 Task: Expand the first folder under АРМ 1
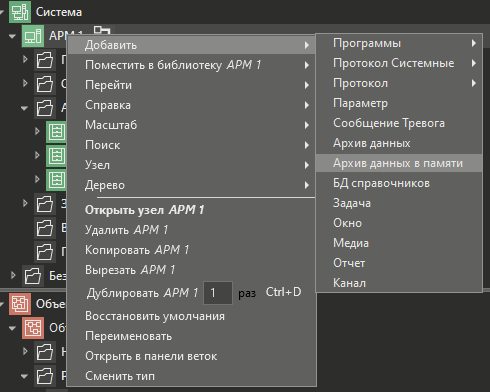point(25,59)
